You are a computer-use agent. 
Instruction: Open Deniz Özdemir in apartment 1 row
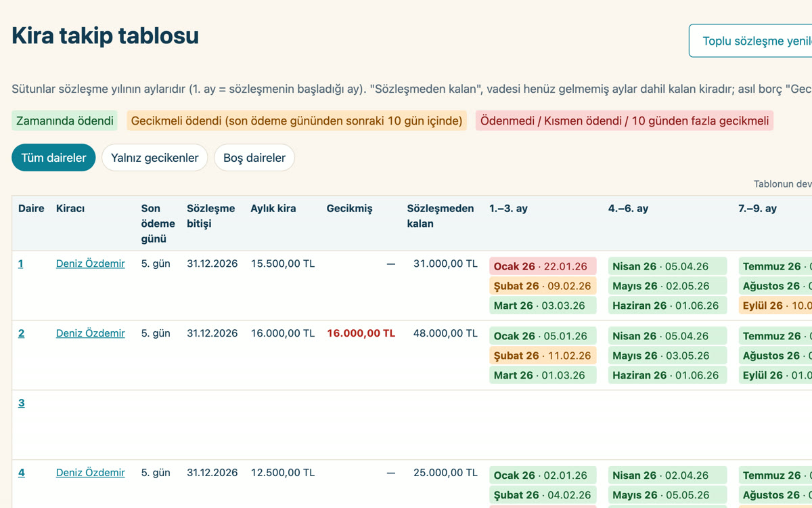91,263
